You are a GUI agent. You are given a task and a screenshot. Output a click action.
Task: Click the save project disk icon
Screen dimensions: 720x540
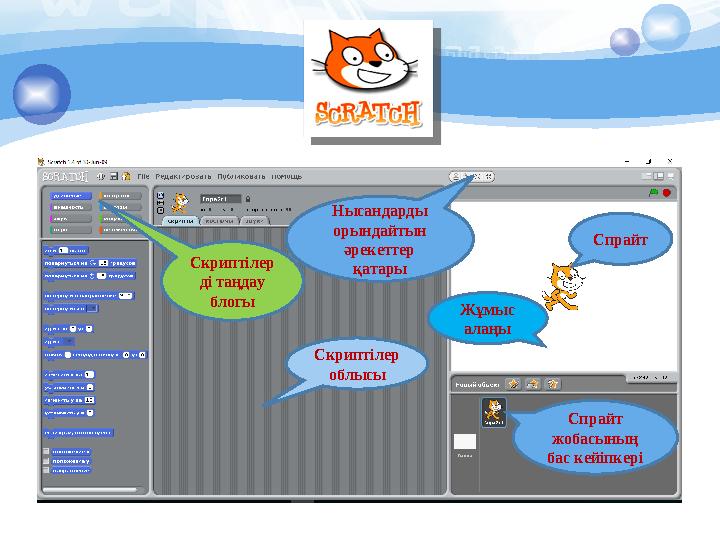click(x=113, y=176)
